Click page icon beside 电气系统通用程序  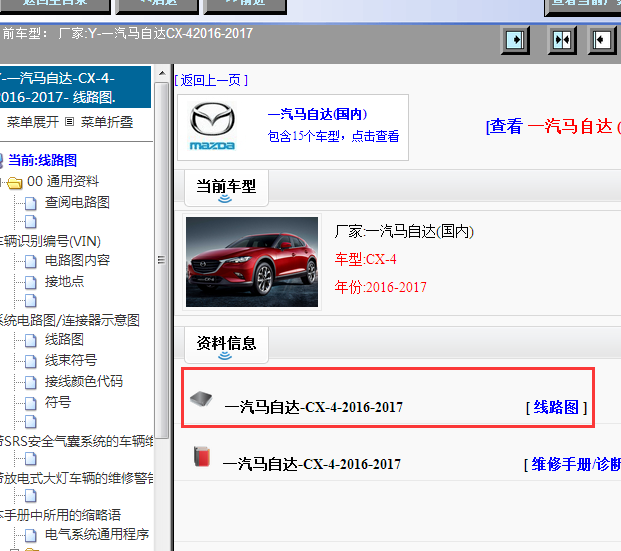pyautogui.click(x=30, y=536)
